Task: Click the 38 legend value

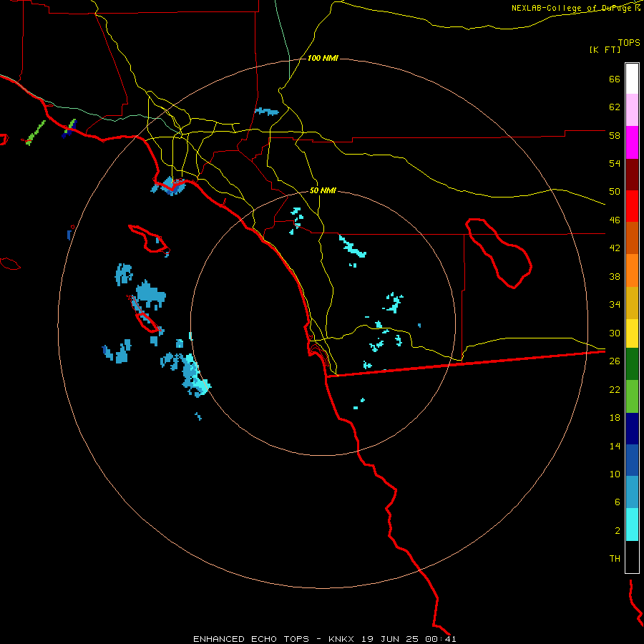Action: (x=615, y=276)
